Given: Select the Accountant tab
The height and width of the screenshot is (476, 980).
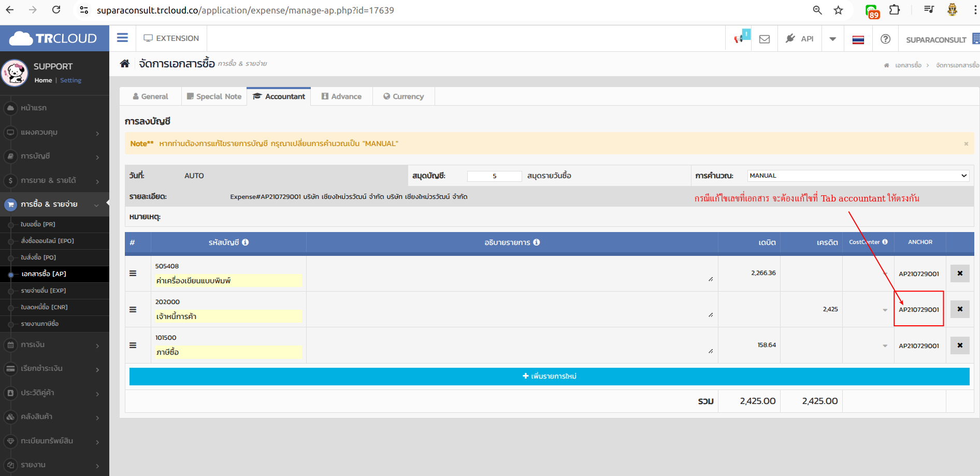Looking at the screenshot, I should pos(279,96).
